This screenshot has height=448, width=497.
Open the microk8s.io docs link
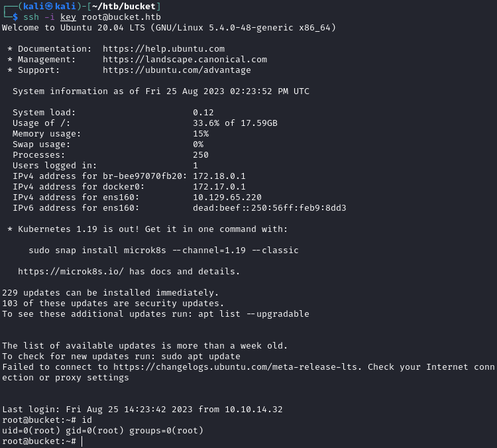[70, 272]
